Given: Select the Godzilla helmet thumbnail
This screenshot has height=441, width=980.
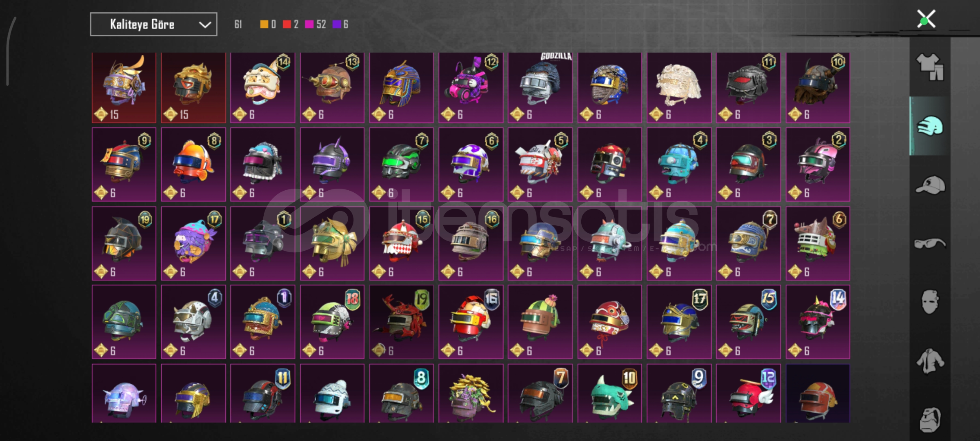Looking at the screenshot, I should click(540, 87).
